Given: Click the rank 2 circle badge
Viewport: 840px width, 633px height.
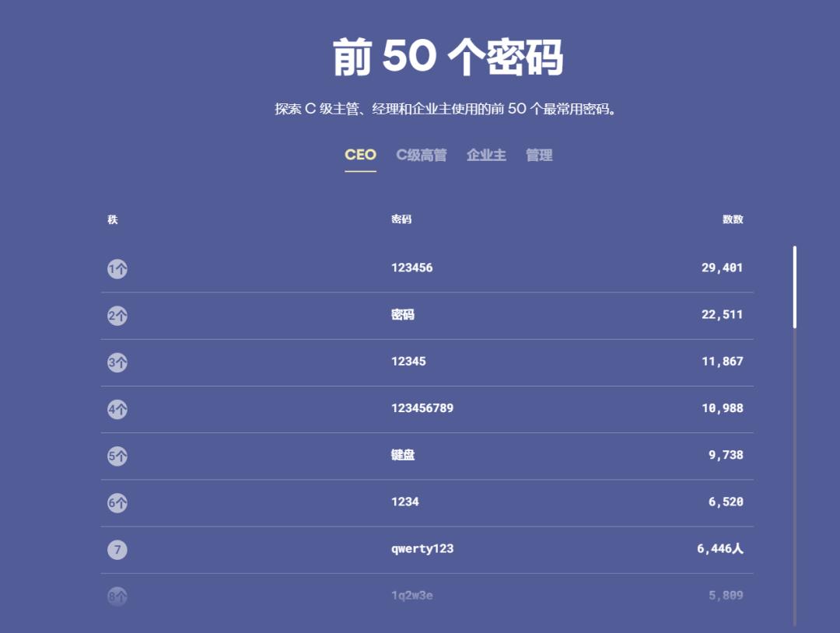Looking at the screenshot, I should [x=117, y=315].
